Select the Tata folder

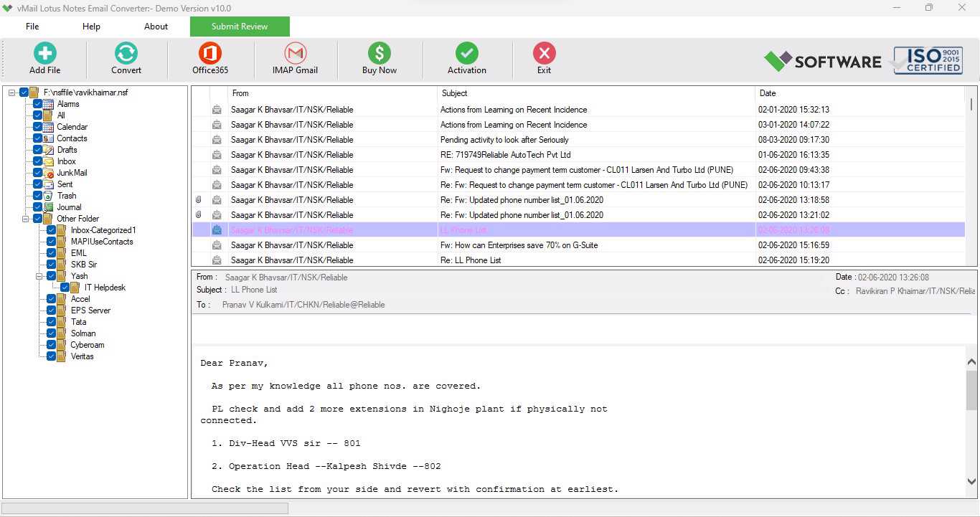pos(78,322)
